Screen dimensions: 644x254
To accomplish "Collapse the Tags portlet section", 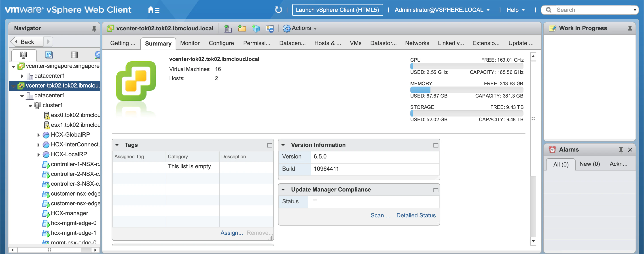I will click(x=117, y=145).
